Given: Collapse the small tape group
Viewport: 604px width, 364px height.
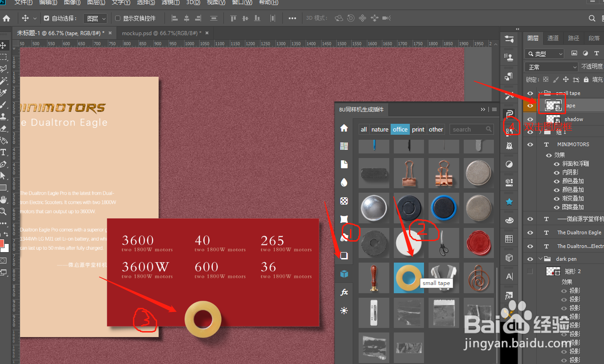Looking at the screenshot, I should 541,93.
